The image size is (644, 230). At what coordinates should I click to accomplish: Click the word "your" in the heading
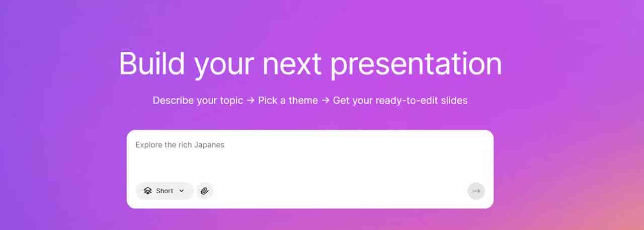pyautogui.click(x=224, y=64)
